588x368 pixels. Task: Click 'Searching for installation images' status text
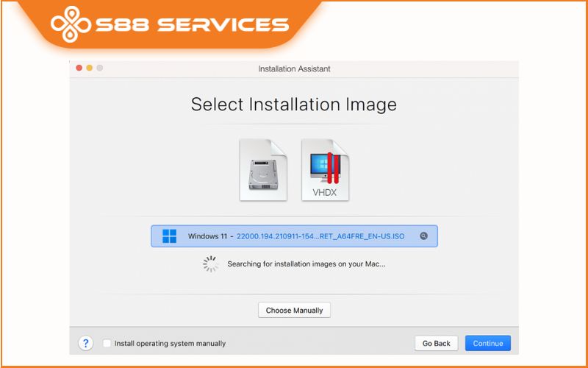coord(306,264)
